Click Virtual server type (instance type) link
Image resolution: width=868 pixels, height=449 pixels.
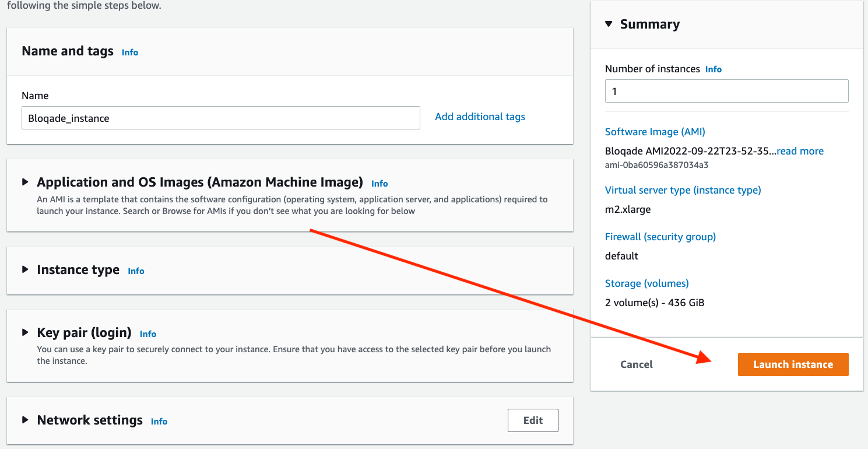pos(683,190)
